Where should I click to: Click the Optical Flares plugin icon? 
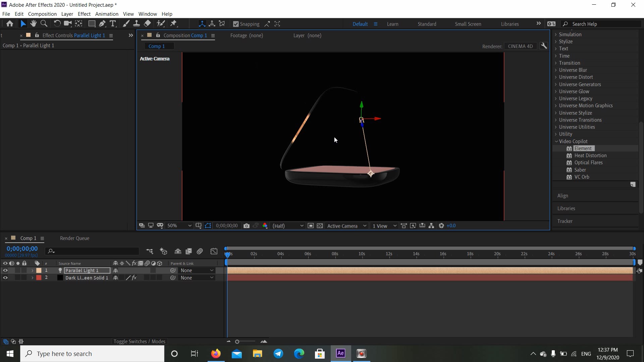pos(569,162)
